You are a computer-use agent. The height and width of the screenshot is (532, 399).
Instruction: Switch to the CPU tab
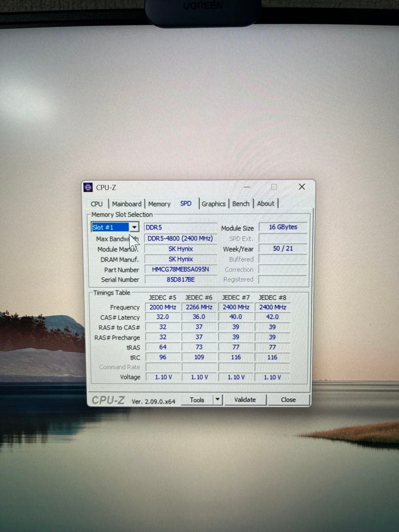click(x=97, y=204)
